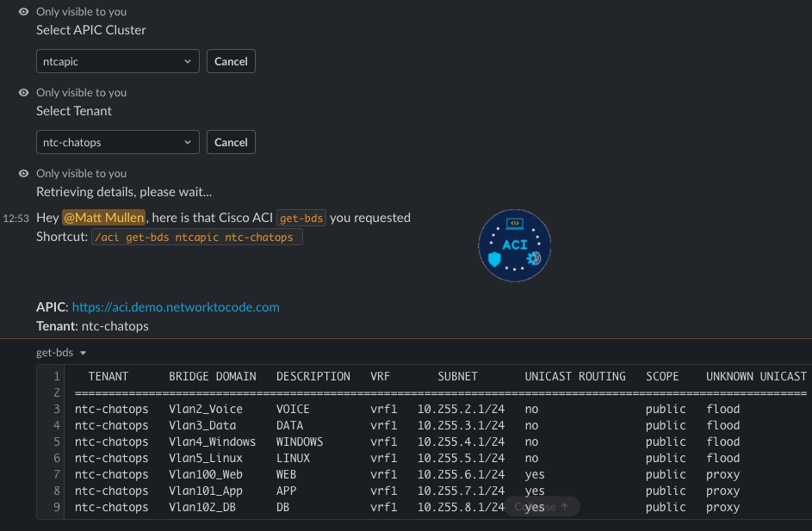The image size is (812, 531).
Task: Click the SCOPE column header
Action: (662, 376)
